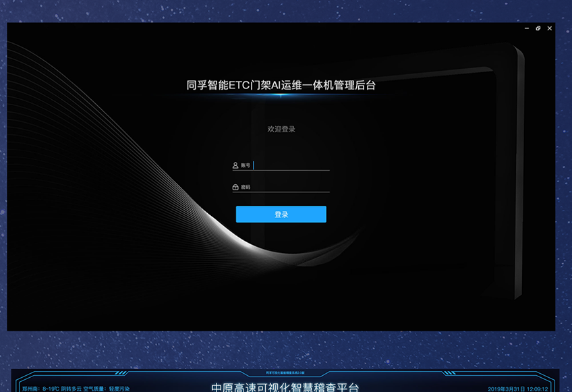Click the padlock icon beside 密码

tap(235, 187)
